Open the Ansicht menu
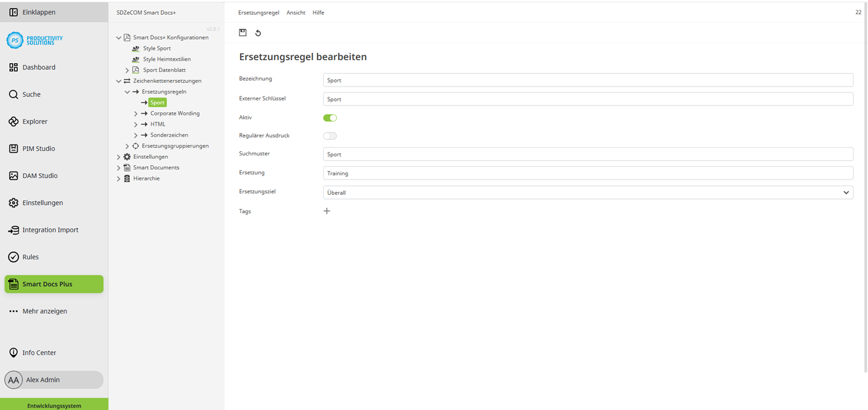The image size is (868, 410). click(x=296, y=12)
